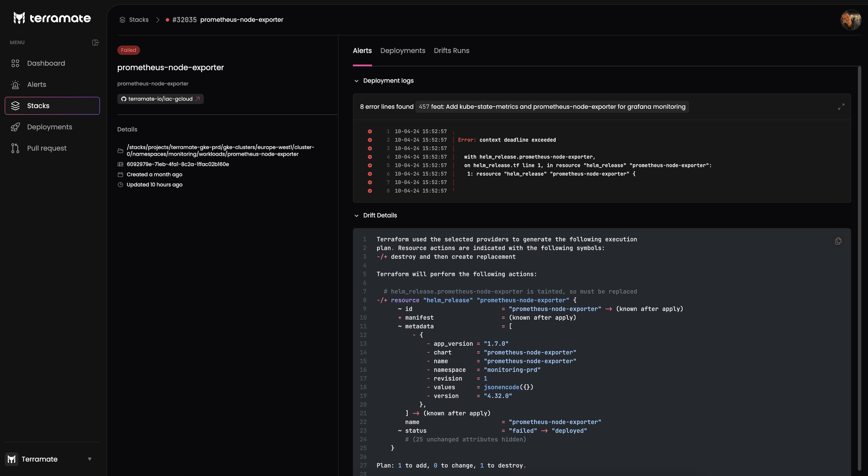The width and height of the screenshot is (868, 476).
Task: Switch to the Drifts Runs tab
Action: [451, 51]
